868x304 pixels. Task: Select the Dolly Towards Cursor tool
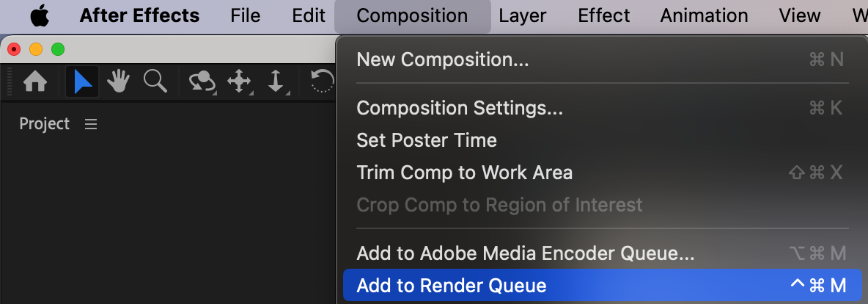point(276,82)
